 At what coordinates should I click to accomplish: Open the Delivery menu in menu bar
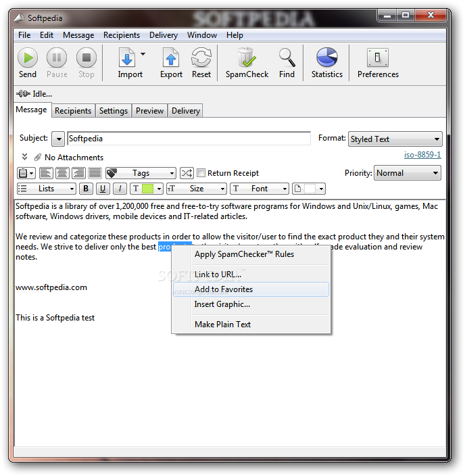[164, 35]
